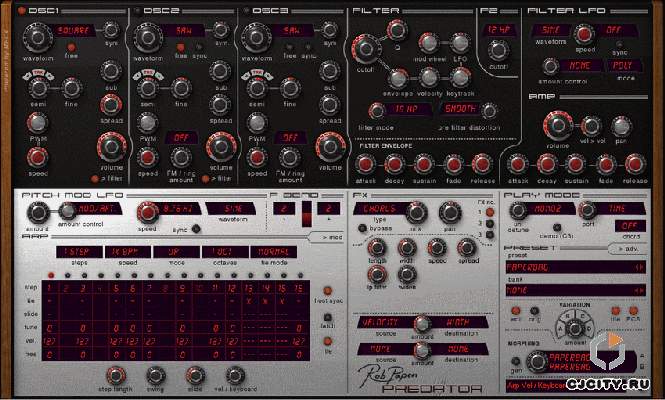Select FX slot number 2
Viewport: 665px width, 400px height.
tap(490, 223)
